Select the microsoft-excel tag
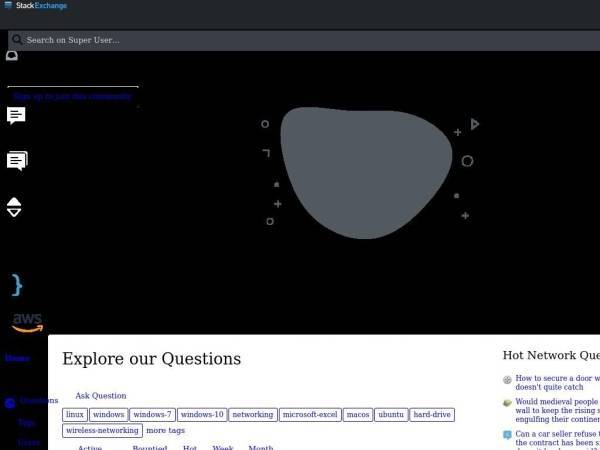This screenshot has height=450, width=600. [310, 415]
